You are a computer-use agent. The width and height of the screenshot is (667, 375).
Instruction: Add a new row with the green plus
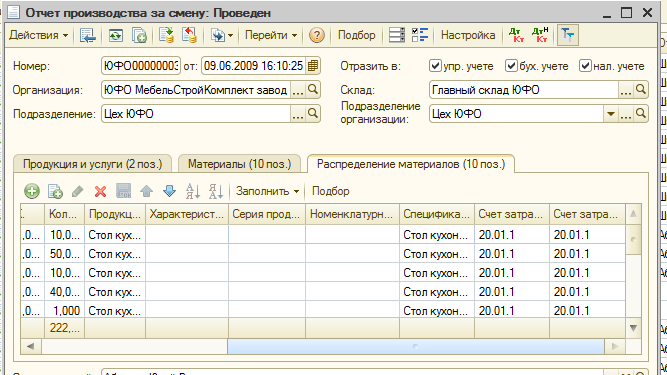(x=32, y=191)
